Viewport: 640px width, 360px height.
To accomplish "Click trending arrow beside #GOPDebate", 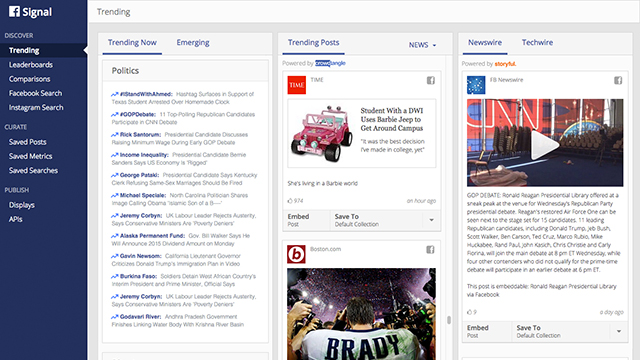I will [x=115, y=115].
